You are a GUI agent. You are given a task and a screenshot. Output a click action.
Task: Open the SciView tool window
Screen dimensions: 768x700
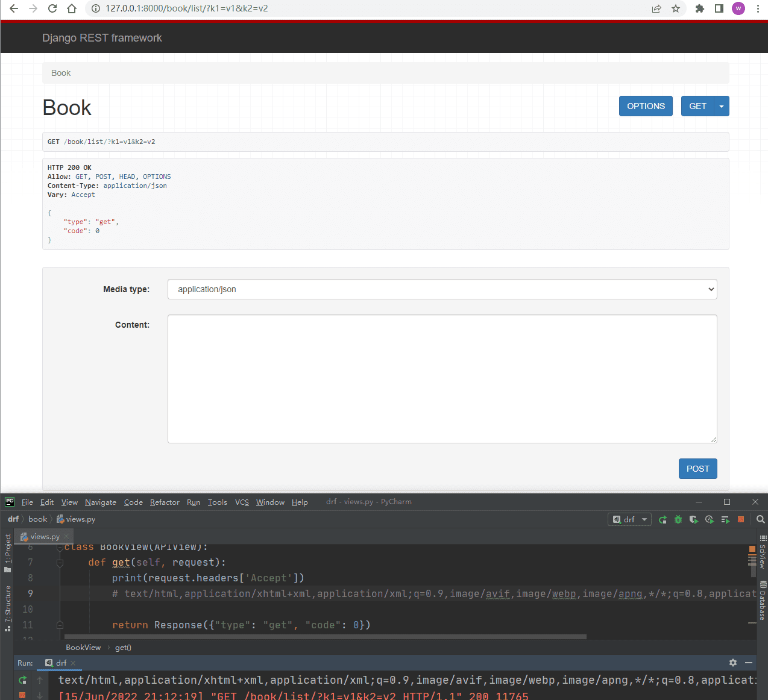(763, 552)
